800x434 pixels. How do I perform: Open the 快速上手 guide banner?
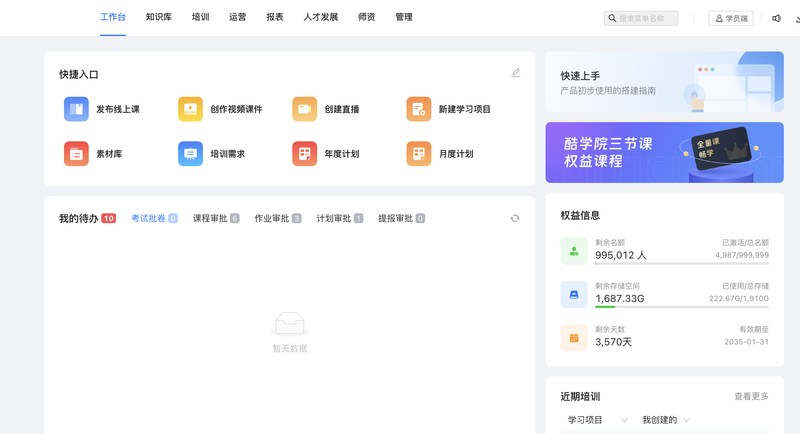664,82
